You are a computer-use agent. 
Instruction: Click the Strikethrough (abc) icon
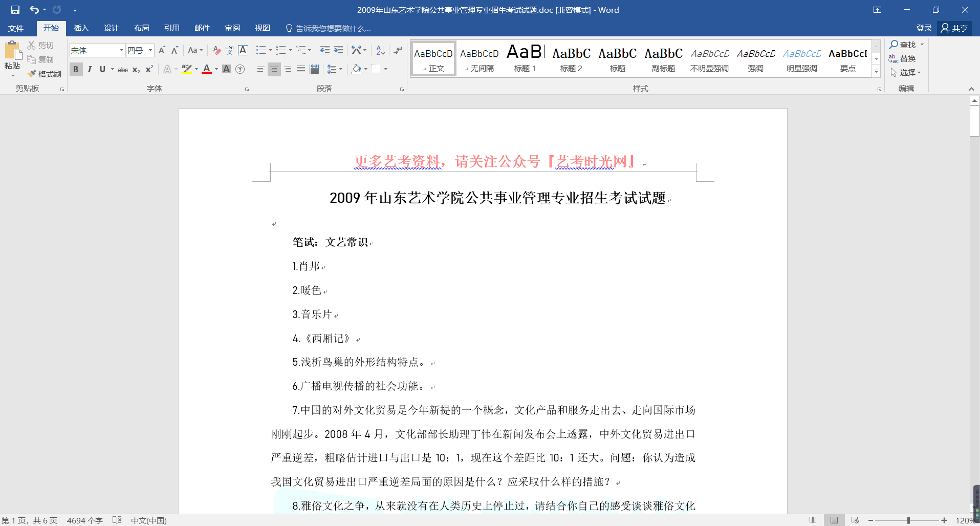coord(123,70)
